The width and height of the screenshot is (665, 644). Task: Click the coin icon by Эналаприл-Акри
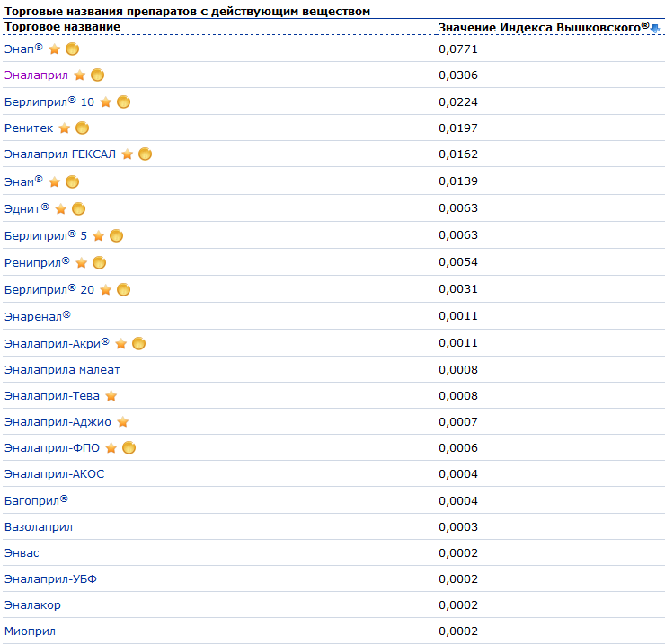pyautogui.click(x=139, y=343)
